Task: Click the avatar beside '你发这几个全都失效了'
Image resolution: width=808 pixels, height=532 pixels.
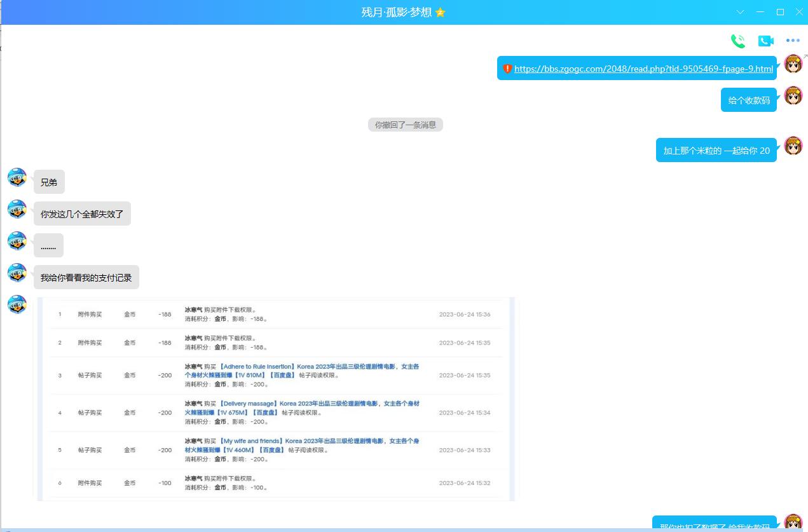Action: click(x=17, y=209)
